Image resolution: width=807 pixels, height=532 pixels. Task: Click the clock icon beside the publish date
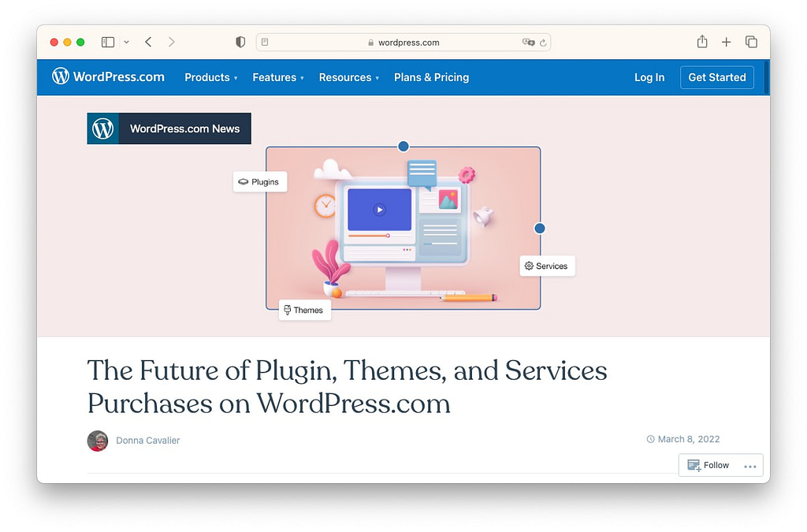(x=650, y=439)
